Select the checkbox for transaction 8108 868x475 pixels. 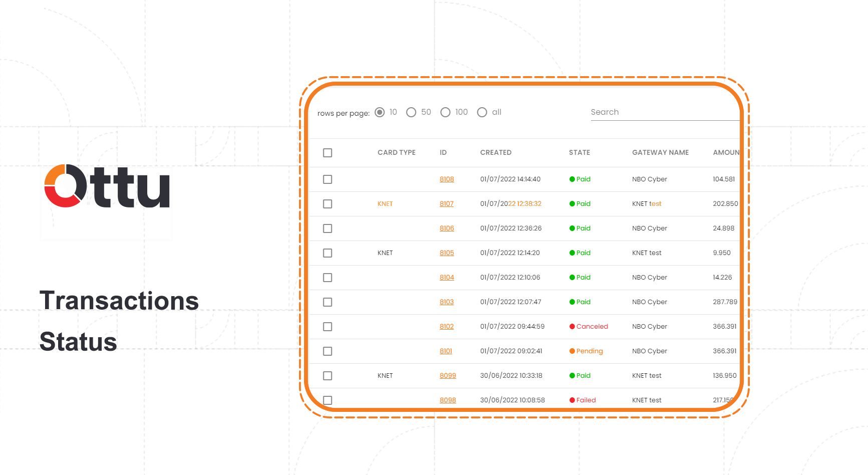[x=328, y=179]
